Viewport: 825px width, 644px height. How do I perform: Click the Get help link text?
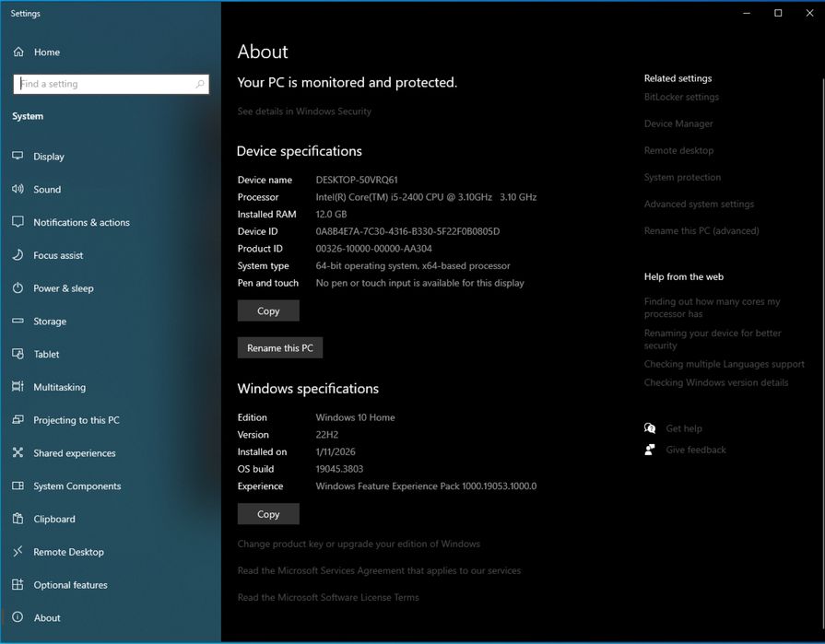(x=683, y=428)
